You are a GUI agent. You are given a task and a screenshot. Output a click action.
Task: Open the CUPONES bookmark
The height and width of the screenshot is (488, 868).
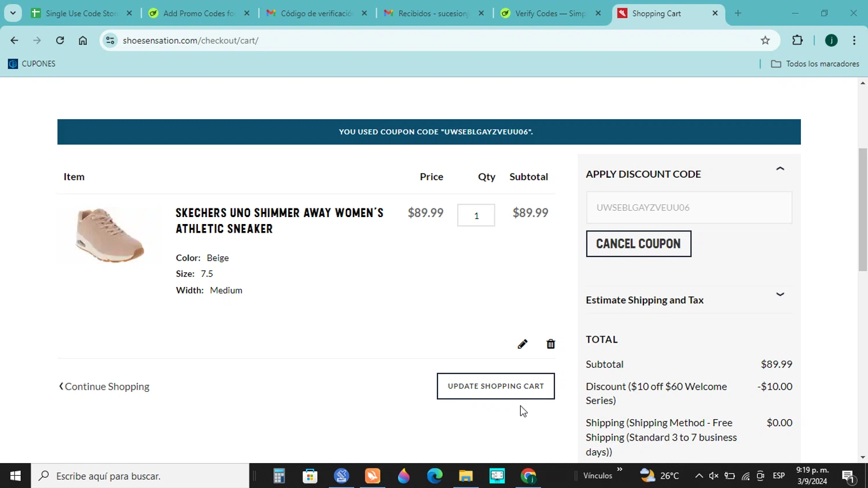point(32,64)
